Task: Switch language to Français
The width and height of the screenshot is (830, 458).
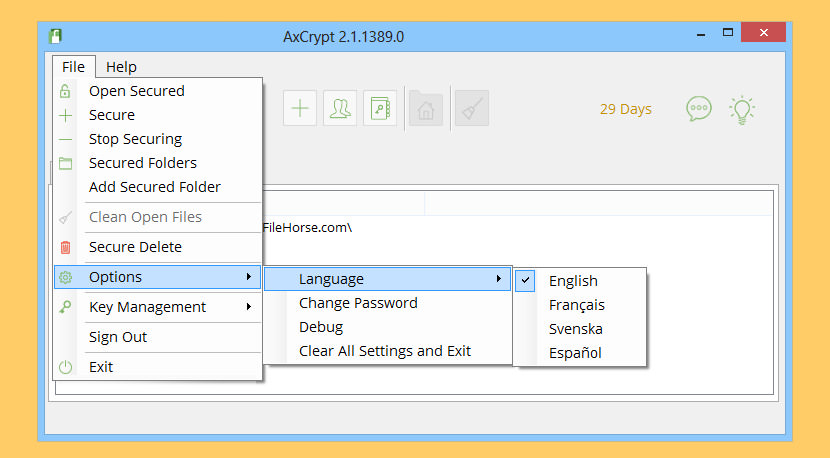Action: click(581, 305)
